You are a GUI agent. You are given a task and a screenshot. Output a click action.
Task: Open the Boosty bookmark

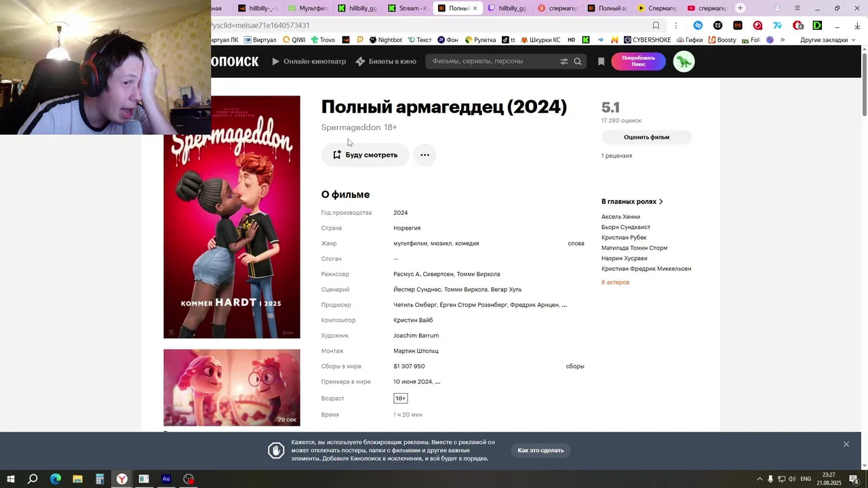(x=721, y=40)
